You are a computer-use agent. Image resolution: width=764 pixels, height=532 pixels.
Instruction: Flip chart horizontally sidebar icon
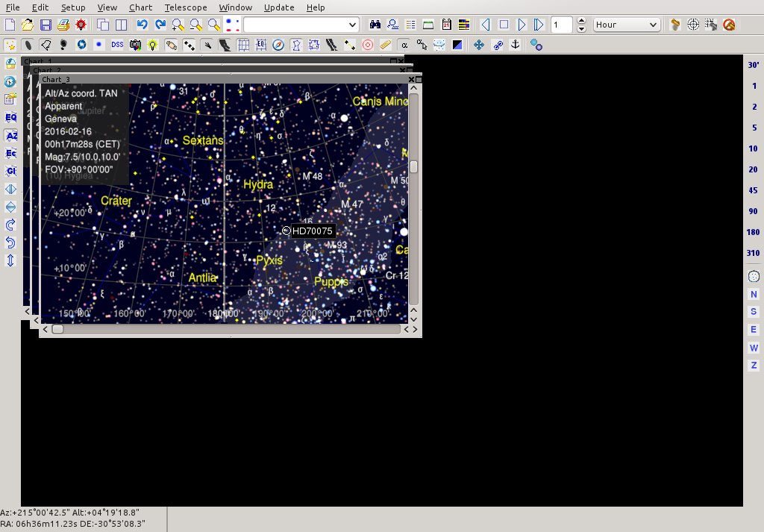(10, 189)
